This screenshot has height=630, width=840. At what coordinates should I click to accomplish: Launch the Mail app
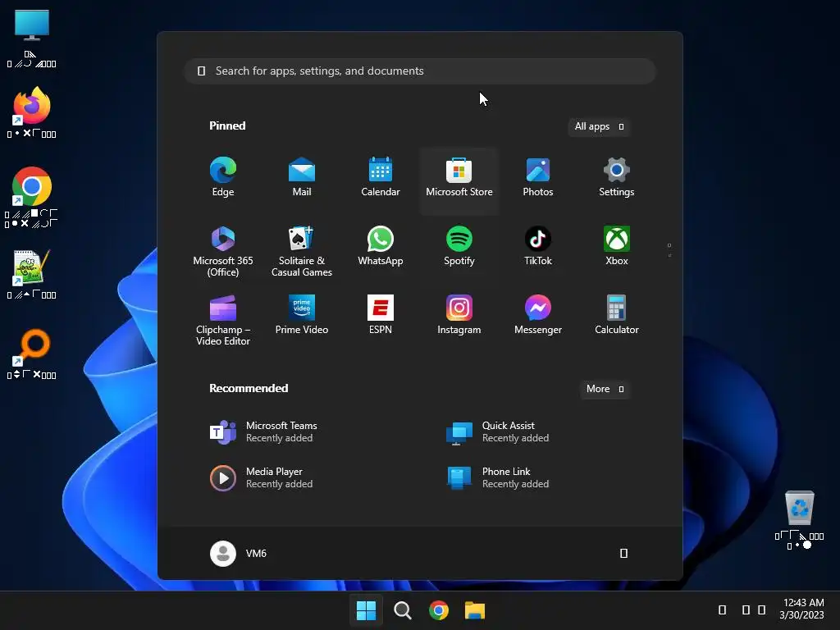click(302, 178)
